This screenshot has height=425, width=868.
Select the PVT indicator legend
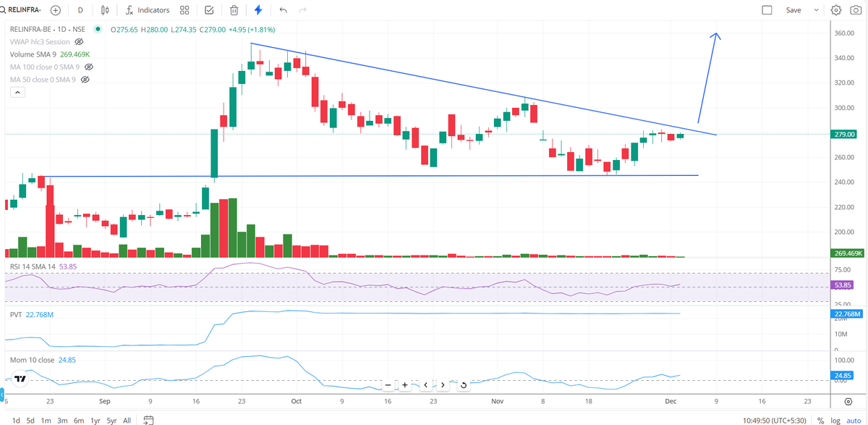pyautogui.click(x=31, y=314)
